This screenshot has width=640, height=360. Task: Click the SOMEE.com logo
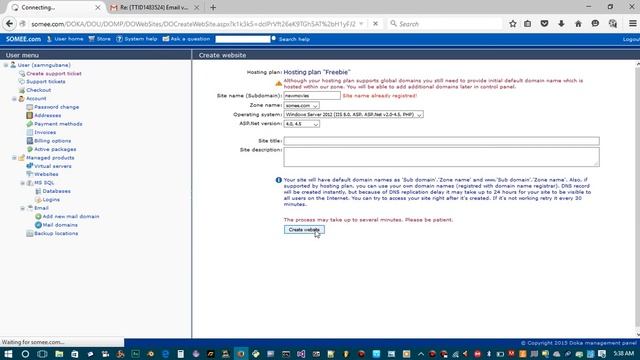(x=23, y=39)
